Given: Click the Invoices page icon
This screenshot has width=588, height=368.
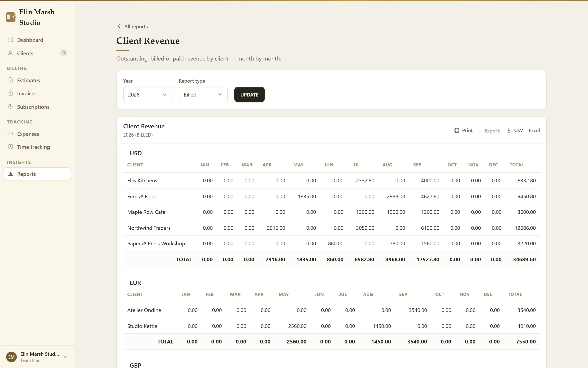Looking at the screenshot, I should pos(10,93).
